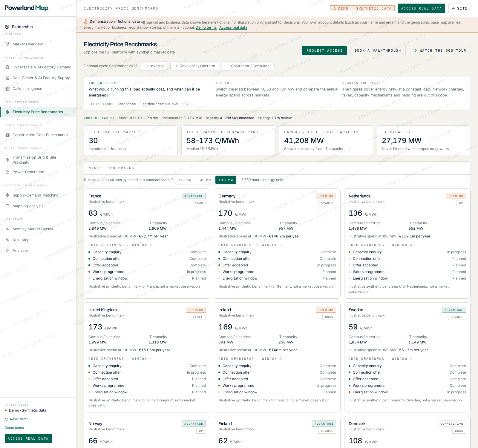Click Demo terms link in sidebar footer
The image size is (478, 448).
14,428
